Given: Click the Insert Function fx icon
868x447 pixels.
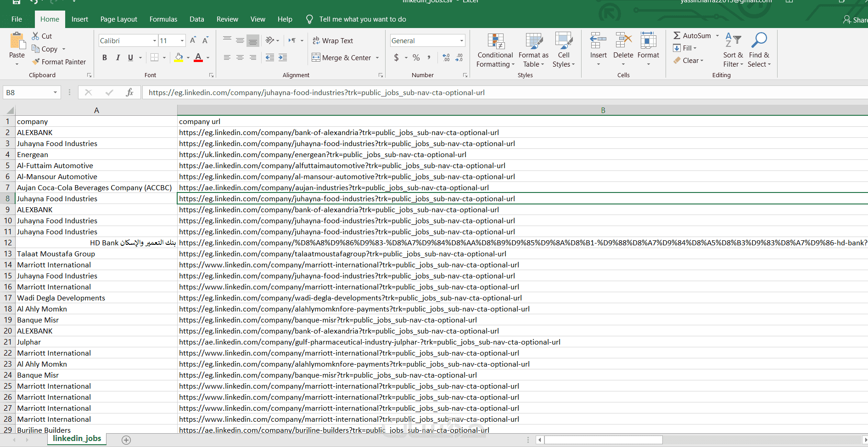Looking at the screenshot, I should coord(129,92).
